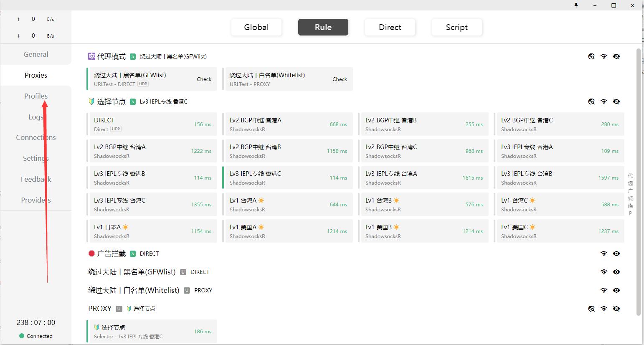Run latency test for 绕过大陆丨黑名单(GFWlist) DIRECT group

tap(604, 272)
